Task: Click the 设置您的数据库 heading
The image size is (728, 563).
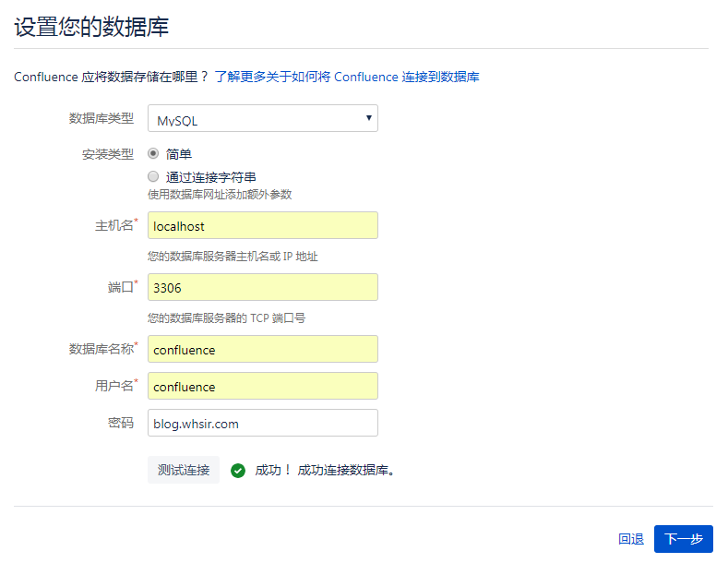Action: point(91,27)
